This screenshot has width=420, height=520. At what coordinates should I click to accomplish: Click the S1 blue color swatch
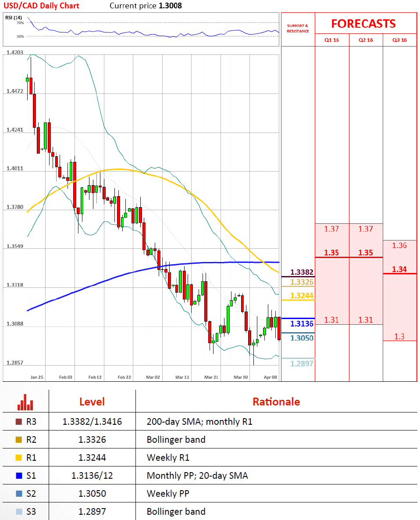coord(19,476)
